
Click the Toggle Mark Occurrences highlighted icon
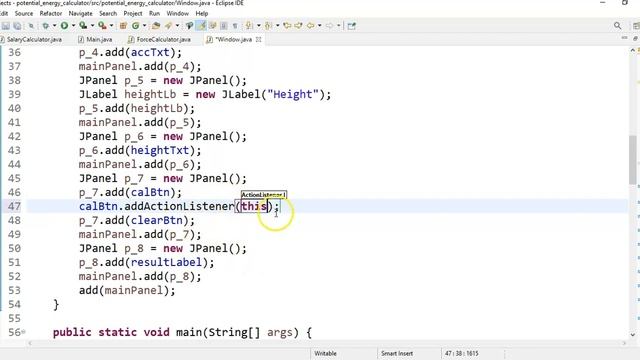[x=200, y=26]
